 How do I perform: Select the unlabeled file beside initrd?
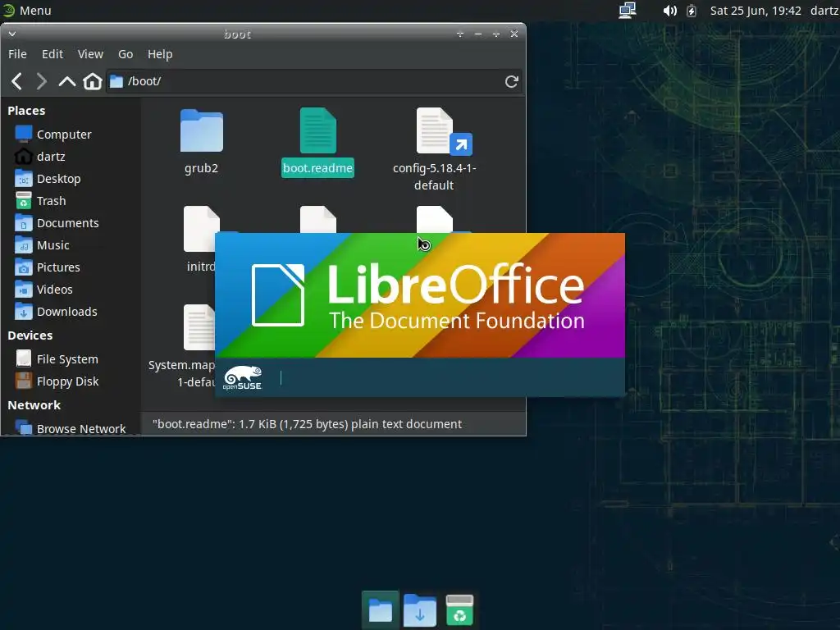coord(318,219)
